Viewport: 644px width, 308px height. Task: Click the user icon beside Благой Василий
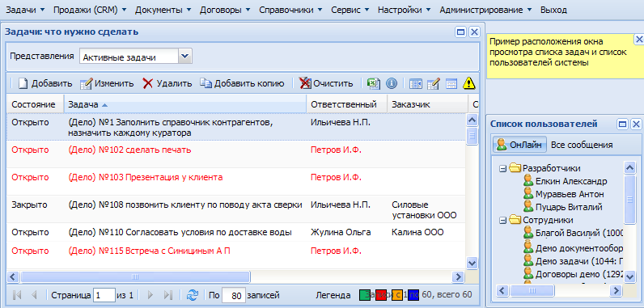click(527, 233)
